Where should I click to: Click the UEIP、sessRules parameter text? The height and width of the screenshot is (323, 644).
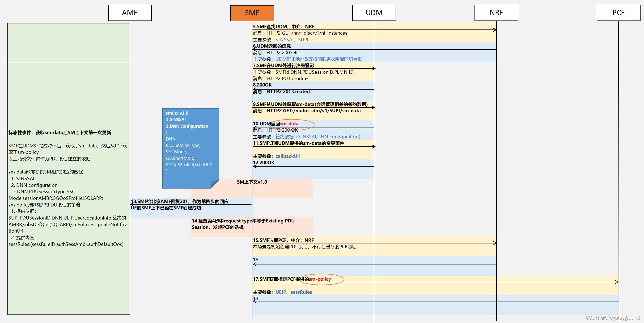294,292
